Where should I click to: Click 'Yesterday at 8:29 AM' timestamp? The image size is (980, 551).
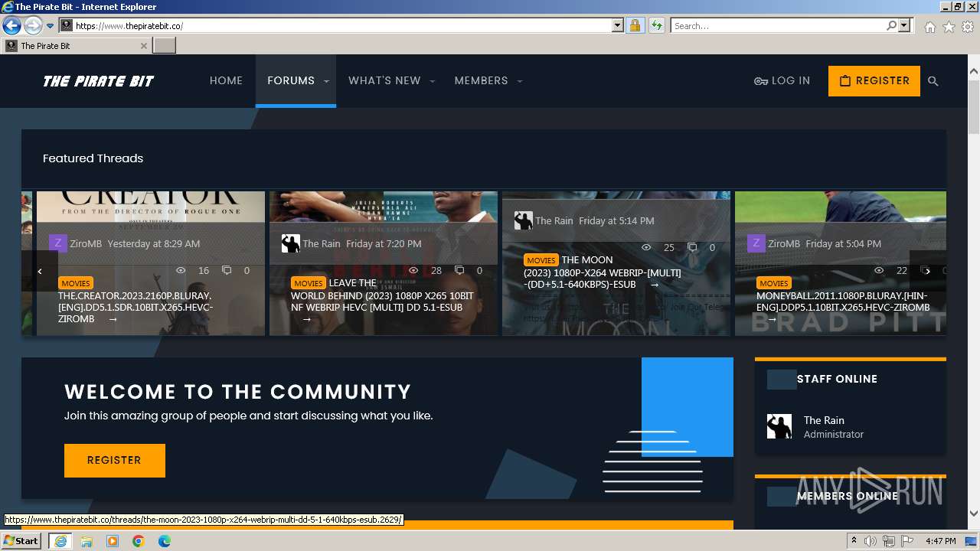pos(154,243)
